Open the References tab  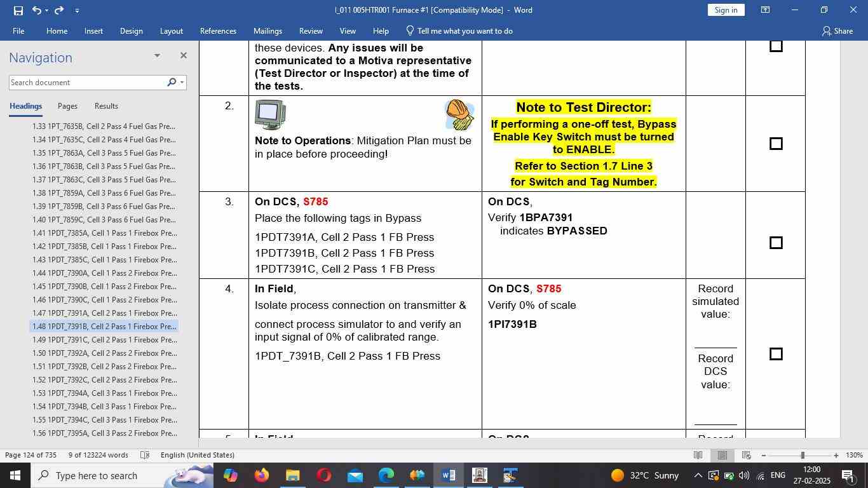pos(218,30)
